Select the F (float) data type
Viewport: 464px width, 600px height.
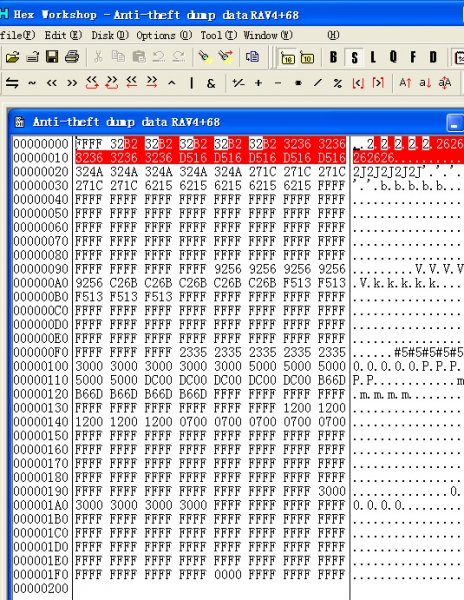413,57
